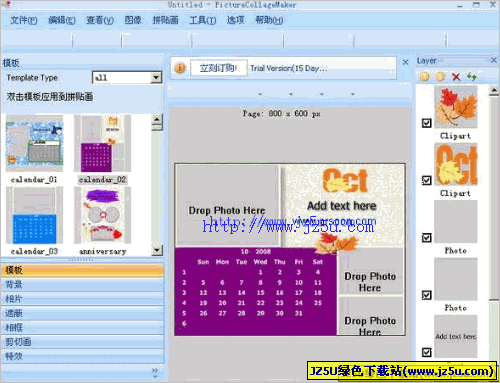Image resolution: width=500 pixels, height=383 pixels.
Task: Close the trial version notice bar
Action: [x=405, y=62]
